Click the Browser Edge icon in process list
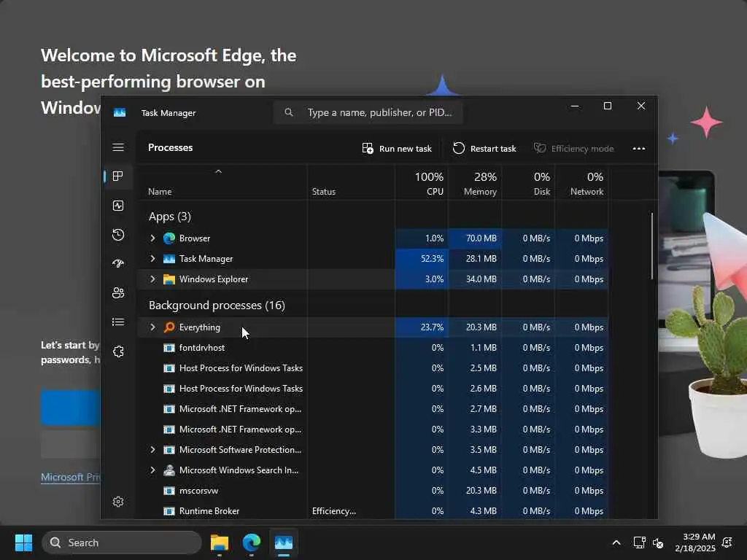 [169, 238]
